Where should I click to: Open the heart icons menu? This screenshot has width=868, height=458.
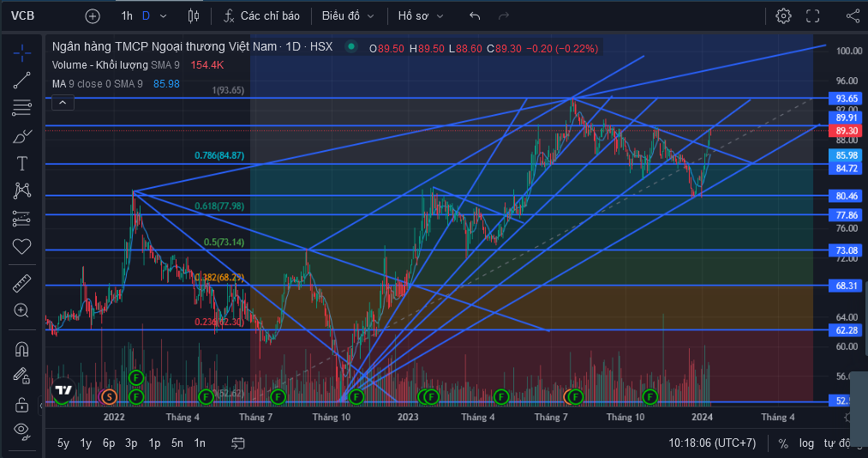click(x=21, y=246)
